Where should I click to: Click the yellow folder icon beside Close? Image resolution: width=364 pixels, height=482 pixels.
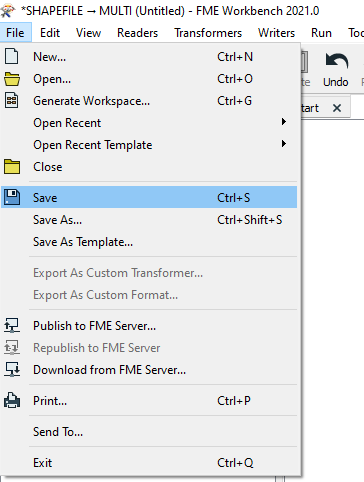tap(12, 167)
